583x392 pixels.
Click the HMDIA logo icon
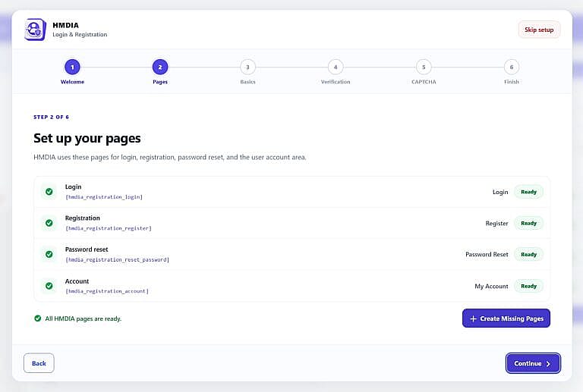click(x=36, y=30)
